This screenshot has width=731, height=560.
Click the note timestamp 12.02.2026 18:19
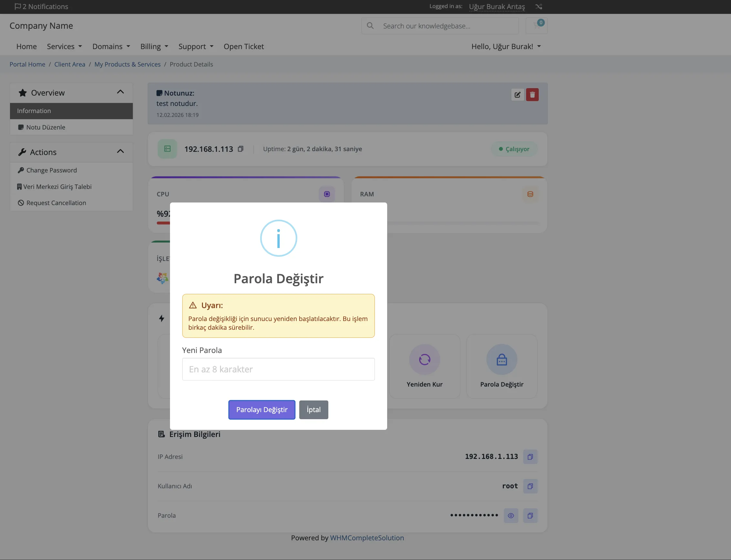177,115
